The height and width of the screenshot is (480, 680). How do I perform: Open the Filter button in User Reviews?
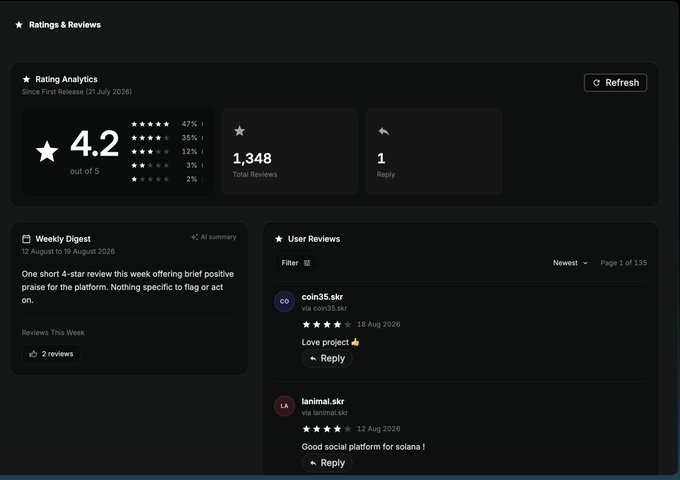click(x=296, y=263)
